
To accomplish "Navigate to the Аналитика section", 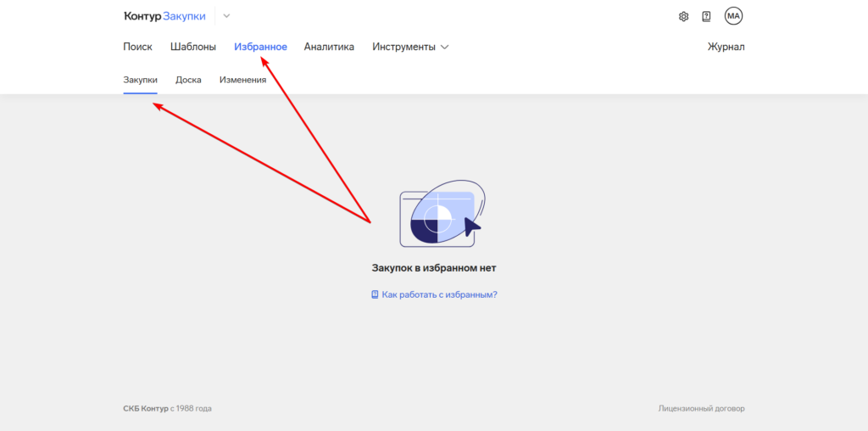I will pos(329,47).
